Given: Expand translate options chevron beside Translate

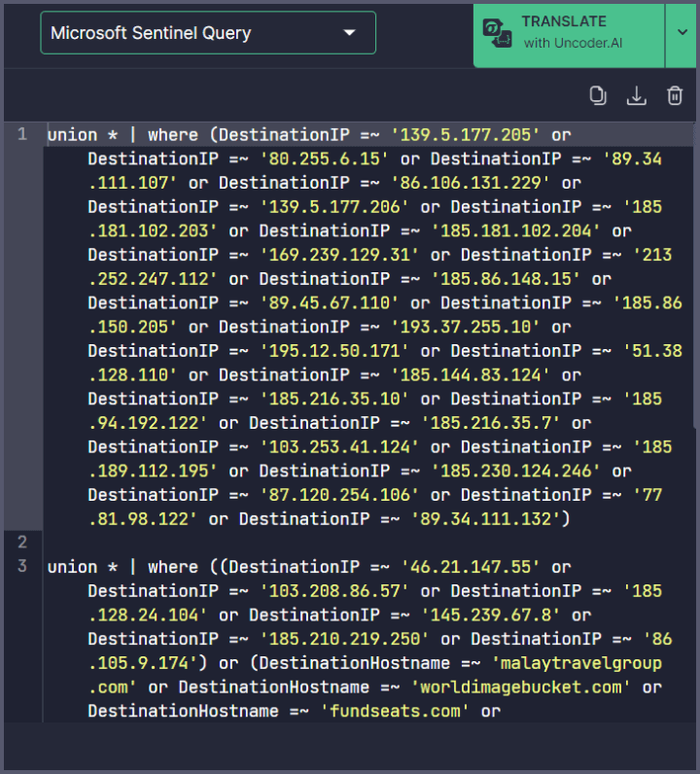Looking at the screenshot, I should (682, 32).
